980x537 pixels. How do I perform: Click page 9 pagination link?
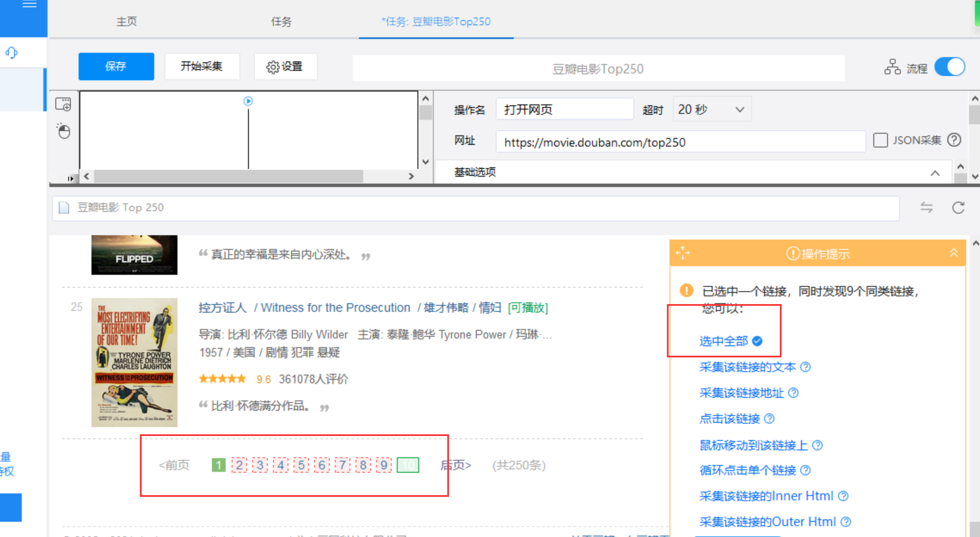[x=384, y=465]
